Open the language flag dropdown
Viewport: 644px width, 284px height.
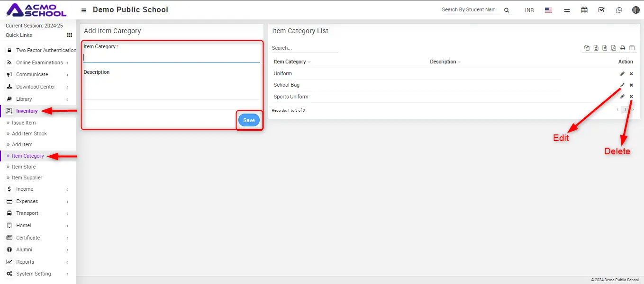pyautogui.click(x=548, y=10)
